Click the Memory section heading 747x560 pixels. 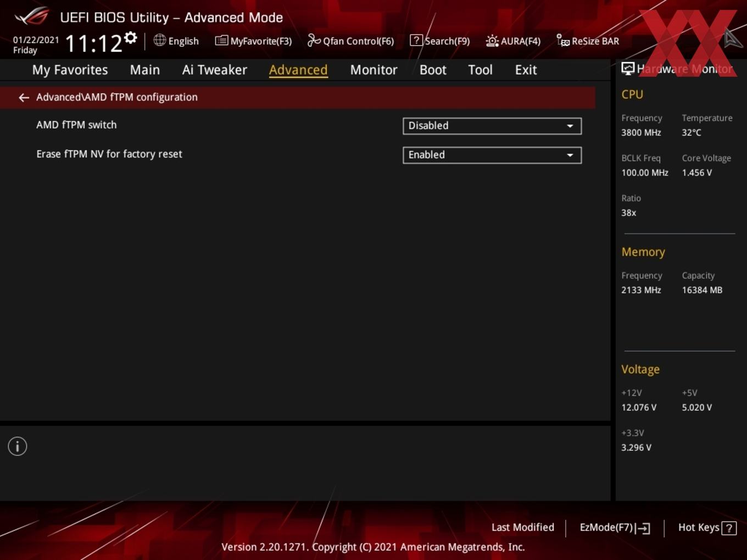643,252
